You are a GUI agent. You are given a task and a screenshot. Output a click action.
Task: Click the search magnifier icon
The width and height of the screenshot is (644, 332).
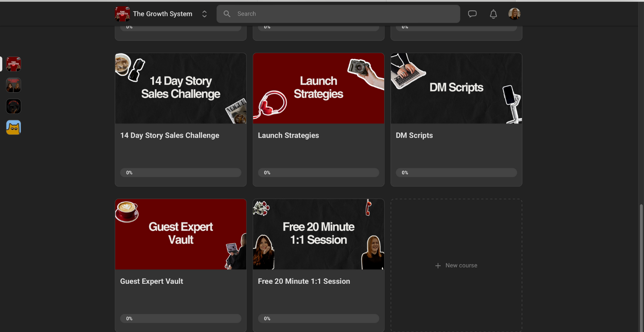[x=227, y=14]
